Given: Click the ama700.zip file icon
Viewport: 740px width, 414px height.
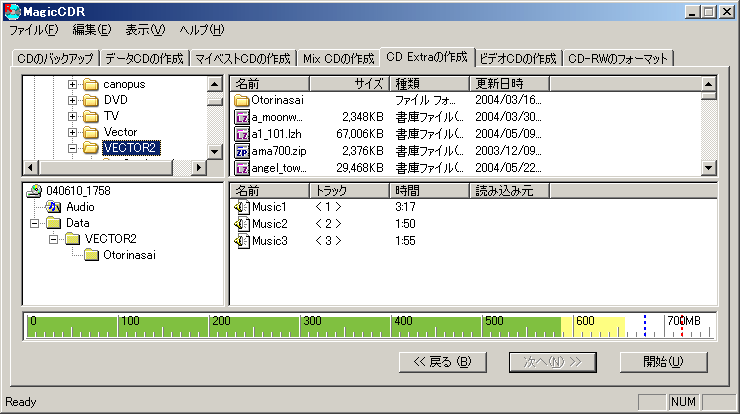Looking at the screenshot, I should coord(242,151).
